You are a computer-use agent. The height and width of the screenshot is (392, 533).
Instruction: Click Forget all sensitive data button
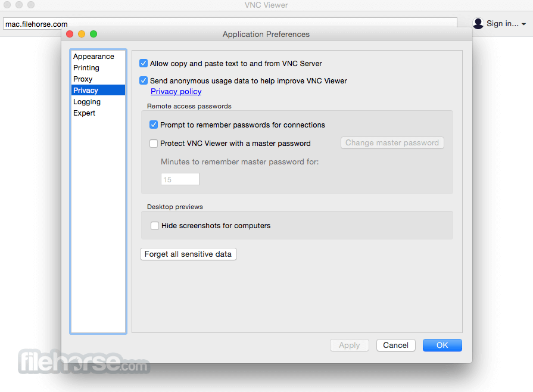click(188, 254)
